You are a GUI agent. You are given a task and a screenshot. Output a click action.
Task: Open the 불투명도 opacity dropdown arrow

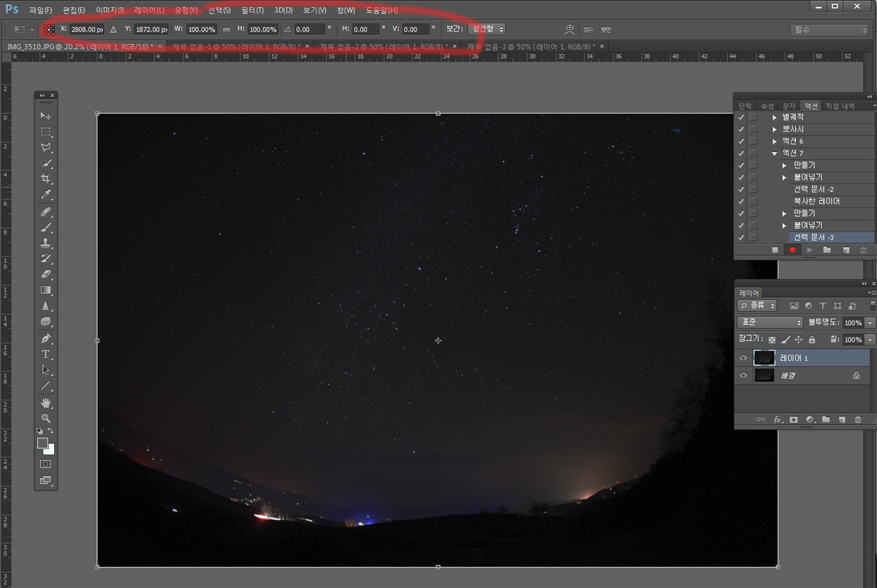(870, 322)
